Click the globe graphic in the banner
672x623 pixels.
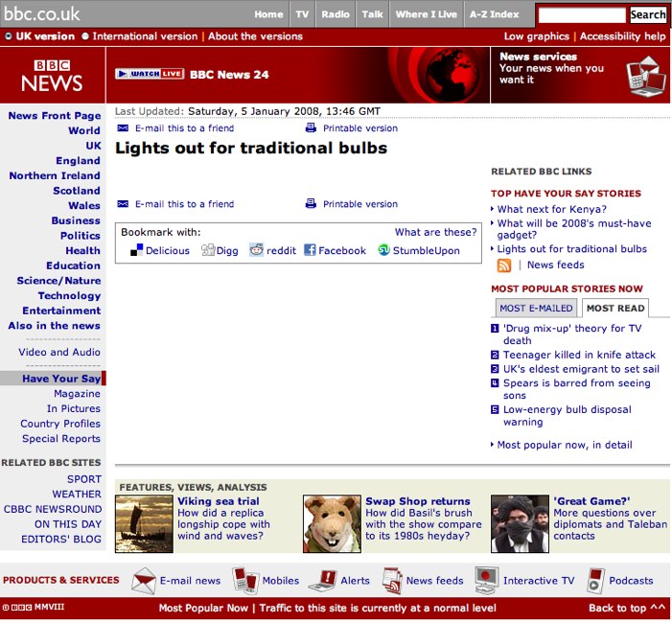click(451, 76)
